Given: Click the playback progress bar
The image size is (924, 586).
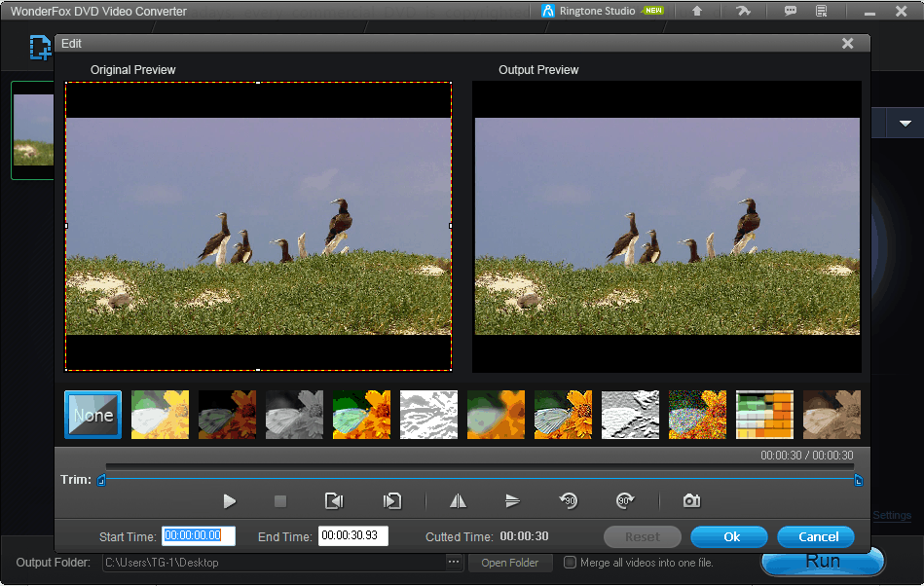Looking at the screenshot, I should 480,466.
